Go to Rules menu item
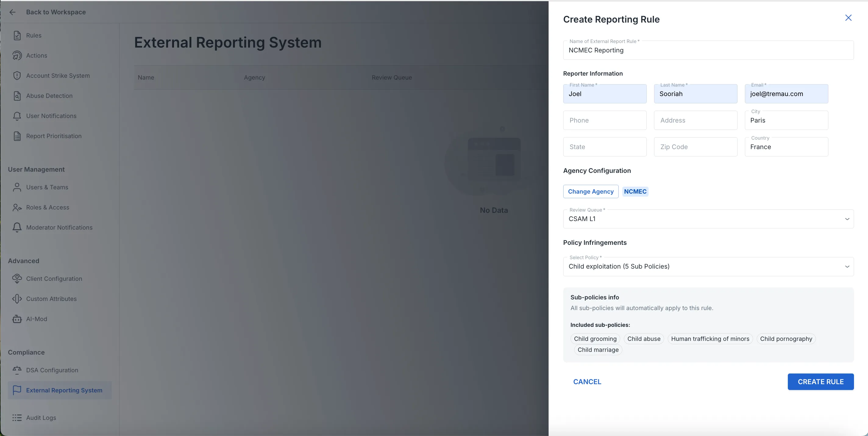 pyautogui.click(x=34, y=35)
